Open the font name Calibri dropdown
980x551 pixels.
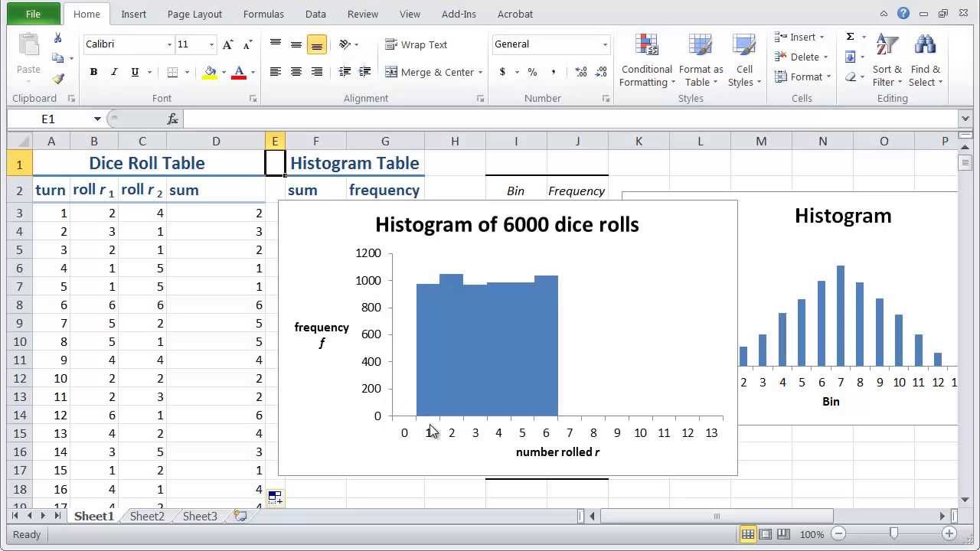click(169, 44)
